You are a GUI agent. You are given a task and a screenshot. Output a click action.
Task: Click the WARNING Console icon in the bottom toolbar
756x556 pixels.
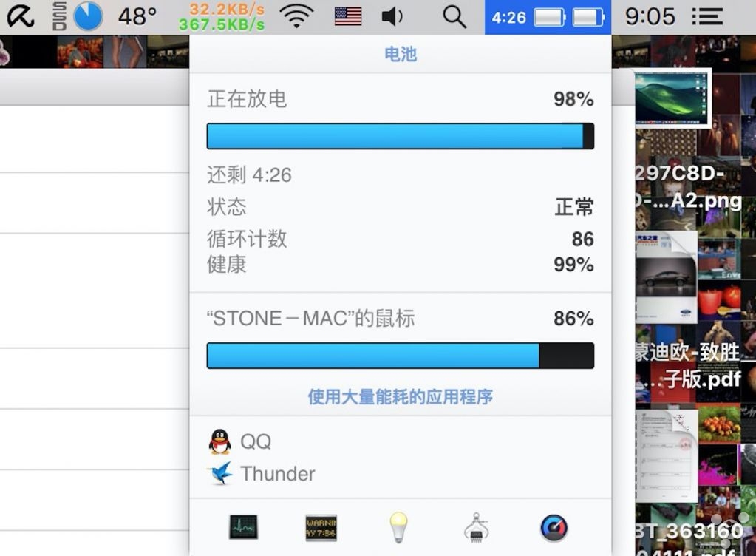point(321,528)
